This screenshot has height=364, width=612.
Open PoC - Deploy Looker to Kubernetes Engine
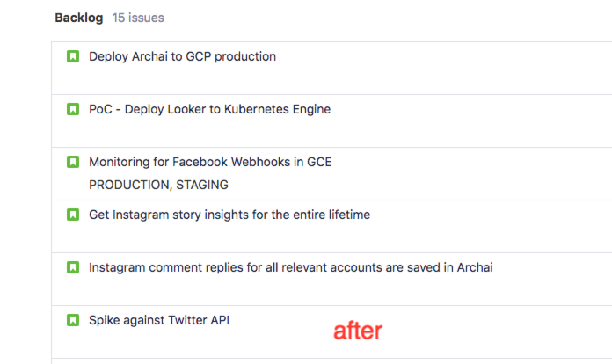tap(209, 109)
